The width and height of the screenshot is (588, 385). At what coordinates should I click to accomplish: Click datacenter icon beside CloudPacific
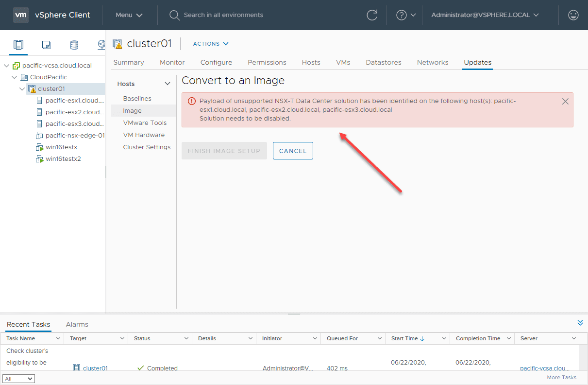pos(24,77)
